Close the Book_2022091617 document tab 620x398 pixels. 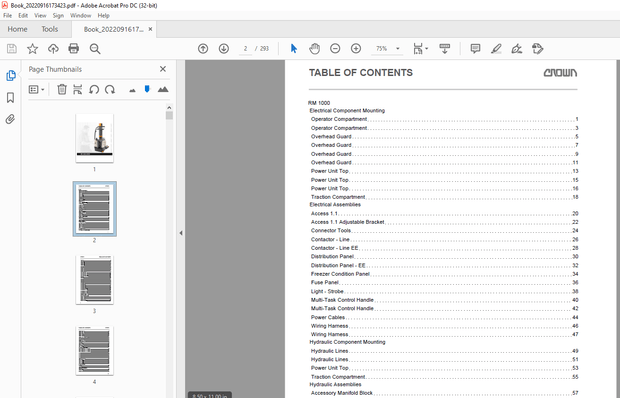(150, 29)
